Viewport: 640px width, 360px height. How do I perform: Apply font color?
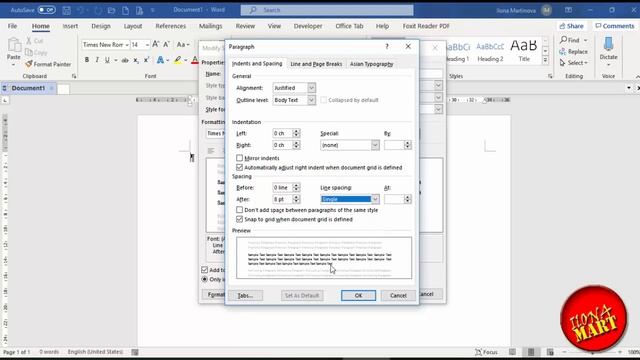coord(195,60)
